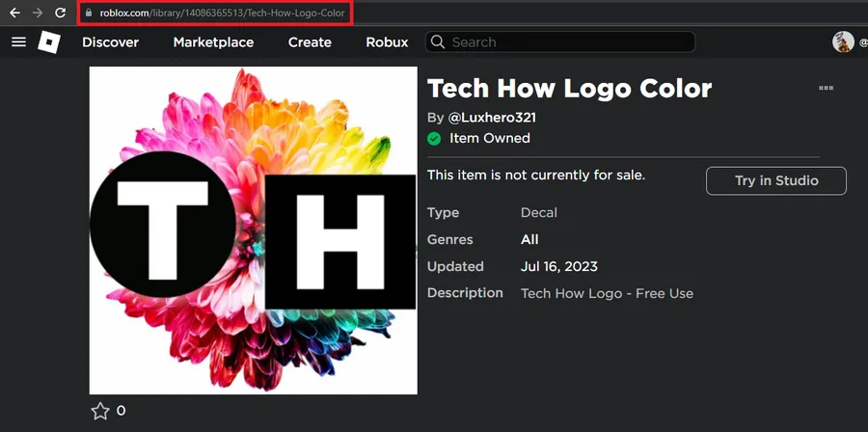Click the Tech How logo thumbnail

click(x=254, y=230)
